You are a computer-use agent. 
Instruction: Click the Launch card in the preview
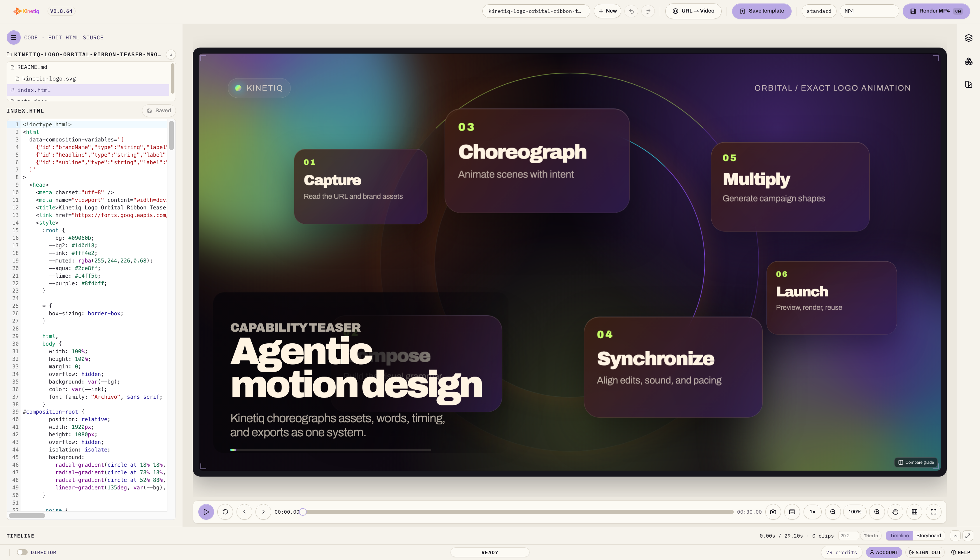[832, 298]
